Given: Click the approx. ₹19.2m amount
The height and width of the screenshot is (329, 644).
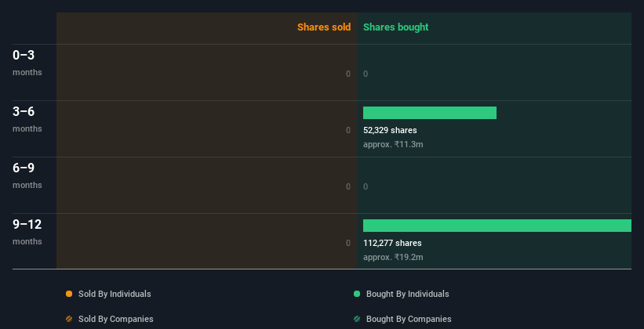Looking at the screenshot, I should point(393,257).
